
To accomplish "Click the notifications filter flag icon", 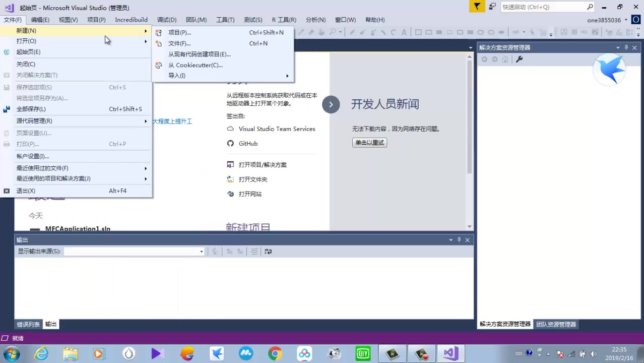I will coord(477,7).
